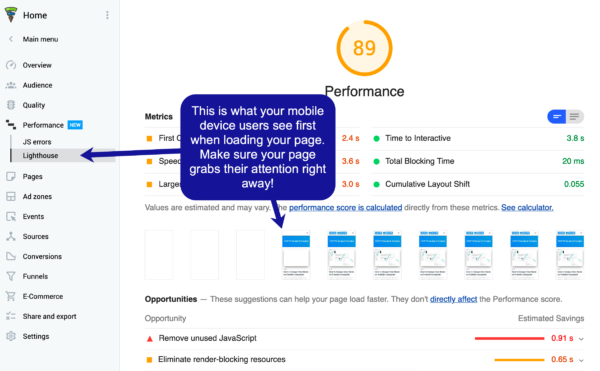Open performance score is calculated link
The width and height of the screenshot is (600, 371).
click(x=345, y=207)
